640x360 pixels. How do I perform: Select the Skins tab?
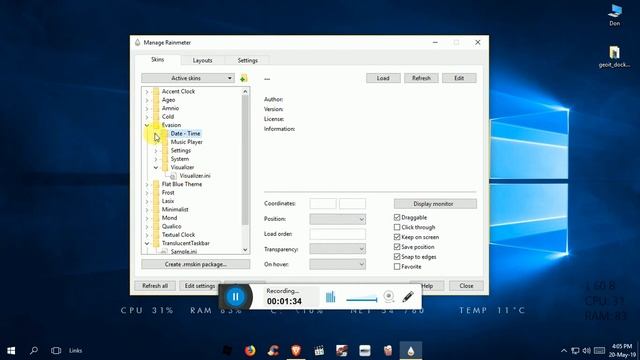click(157, 60)
